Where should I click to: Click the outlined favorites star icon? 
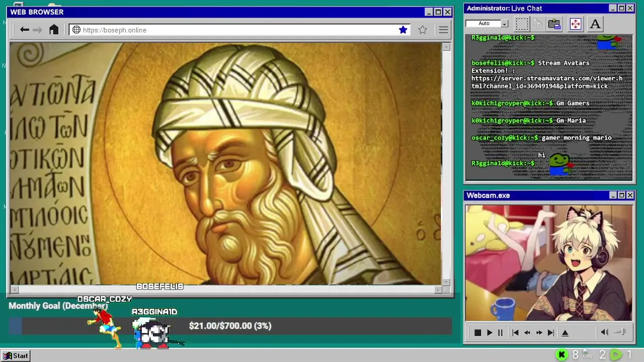coord(423,30)
